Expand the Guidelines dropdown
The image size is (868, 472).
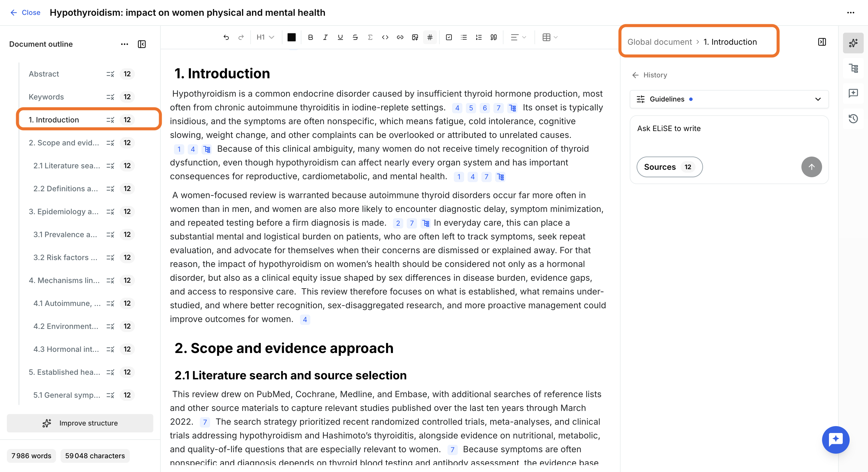coord(729,99)
